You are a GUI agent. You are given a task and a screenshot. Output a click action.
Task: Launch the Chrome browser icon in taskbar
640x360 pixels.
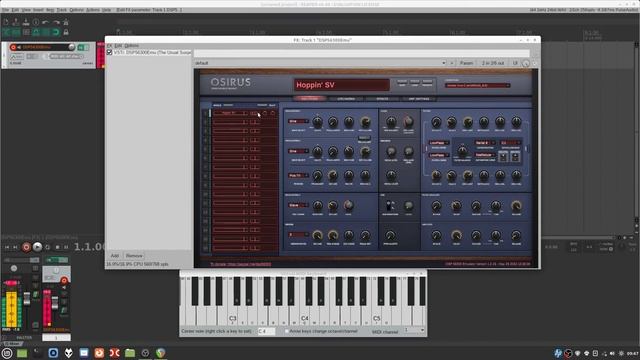160,353
